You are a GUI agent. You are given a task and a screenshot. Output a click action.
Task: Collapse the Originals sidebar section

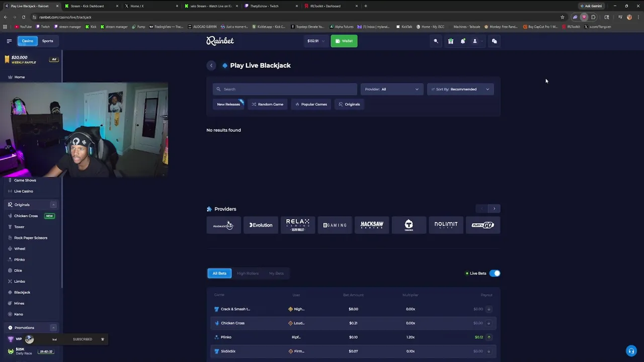click(x=53, y=205)
